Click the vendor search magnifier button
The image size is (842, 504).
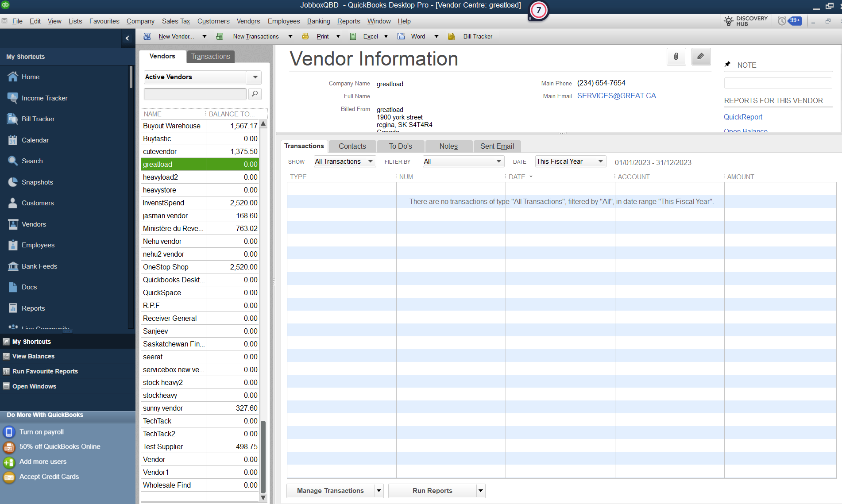point(255,94)
